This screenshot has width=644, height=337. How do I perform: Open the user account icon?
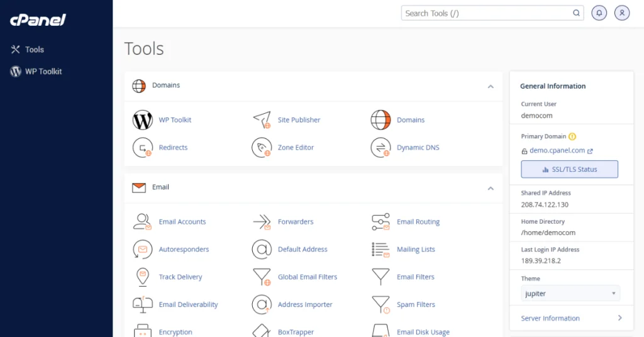[622, 13]
